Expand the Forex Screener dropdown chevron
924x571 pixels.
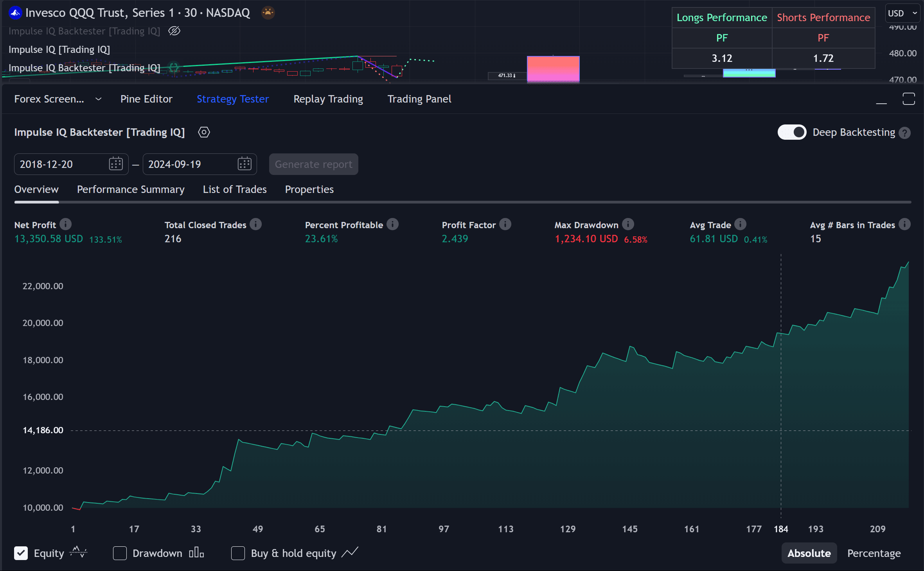click(x=99, y=99)
